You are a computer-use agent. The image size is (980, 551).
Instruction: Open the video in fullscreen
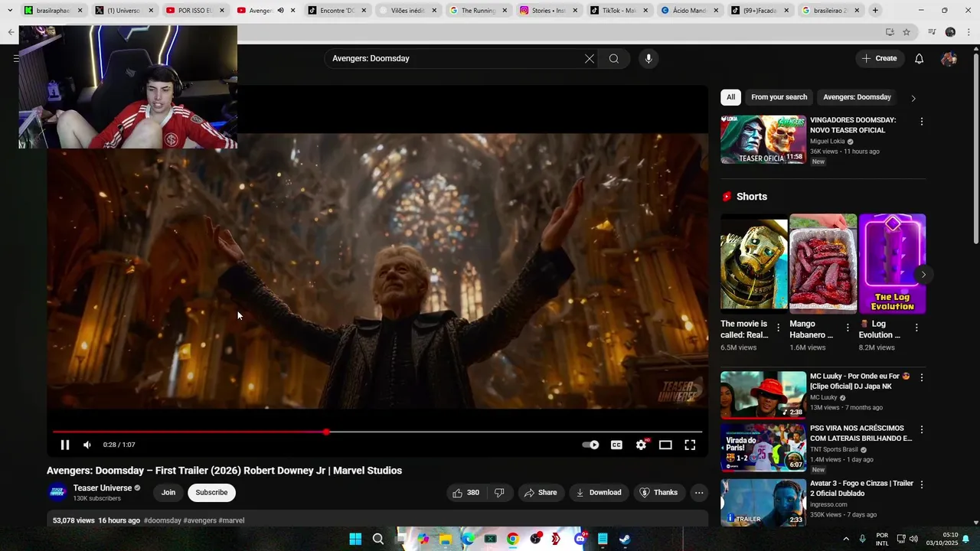[x=690, y=445]
